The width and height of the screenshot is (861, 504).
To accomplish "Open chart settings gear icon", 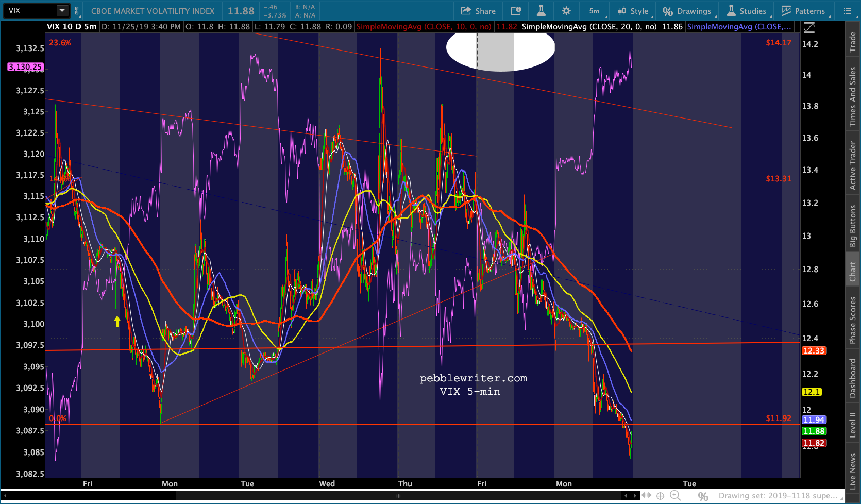I will 566,11.
